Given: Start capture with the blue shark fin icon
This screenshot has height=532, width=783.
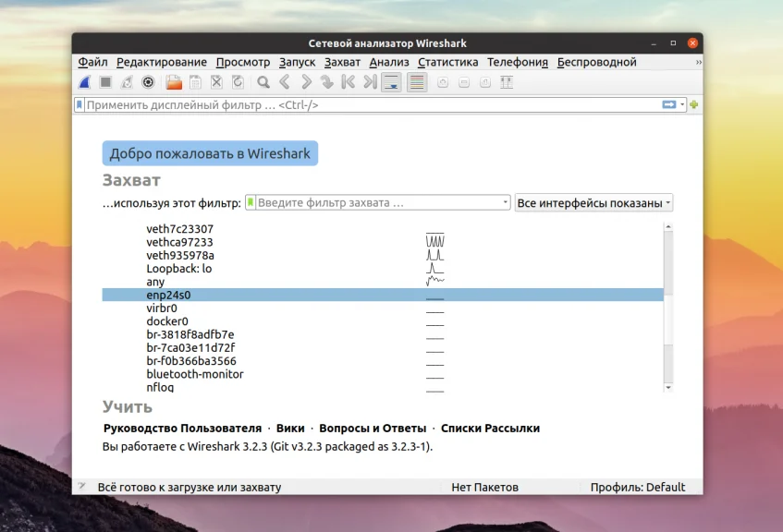Looking at the screenshot, I should point(84,82).
